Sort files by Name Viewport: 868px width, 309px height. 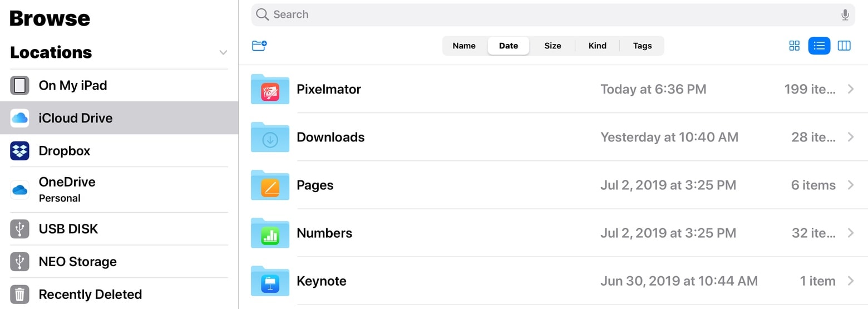coord(464,46)
